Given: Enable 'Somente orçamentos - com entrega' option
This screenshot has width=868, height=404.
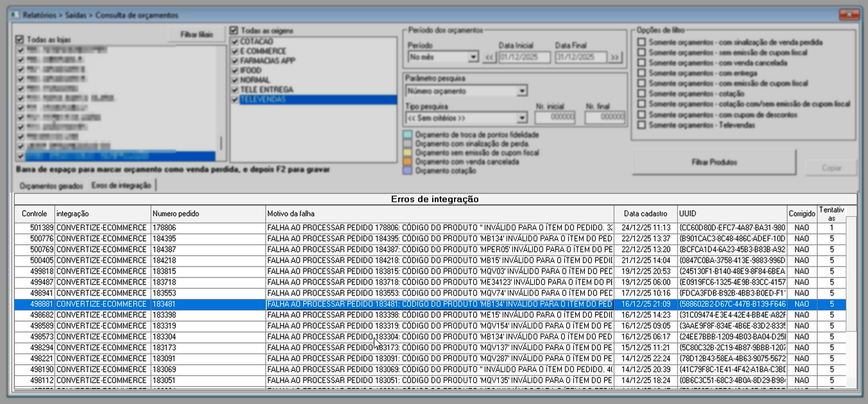Looking at the screenshot, I should (x=641, y=73).
